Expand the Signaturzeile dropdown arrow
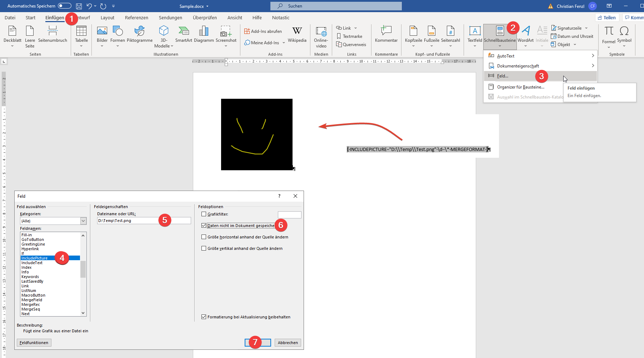Screen dimensions: 644x358 point(586,28)
